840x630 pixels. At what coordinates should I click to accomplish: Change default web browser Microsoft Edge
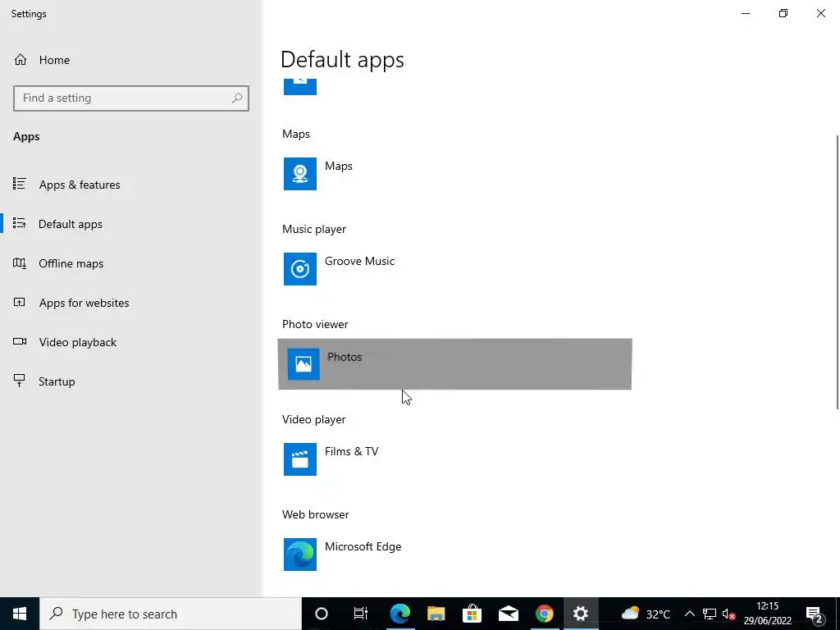point(454,555)
